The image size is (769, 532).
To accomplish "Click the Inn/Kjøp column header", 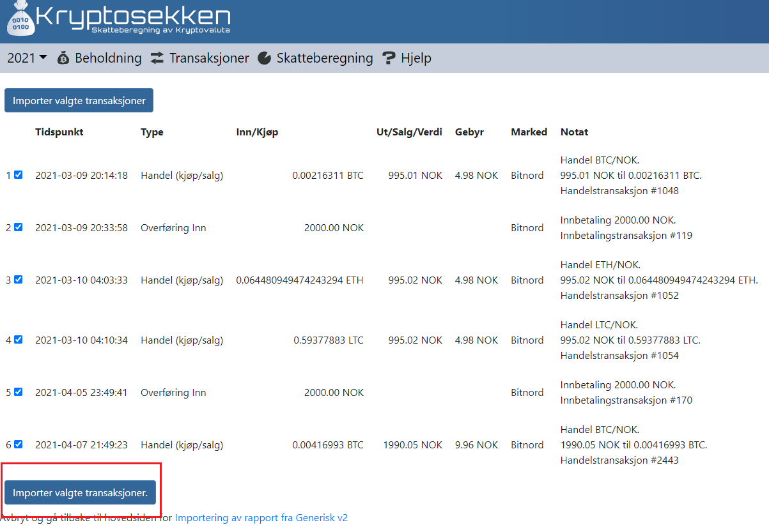I will 257,132.
